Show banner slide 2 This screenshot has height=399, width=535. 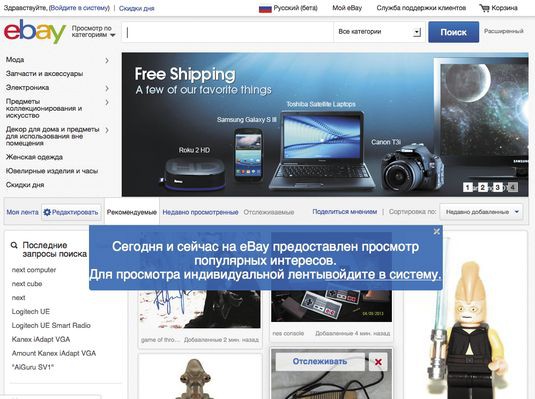click(x=482, y=187)
